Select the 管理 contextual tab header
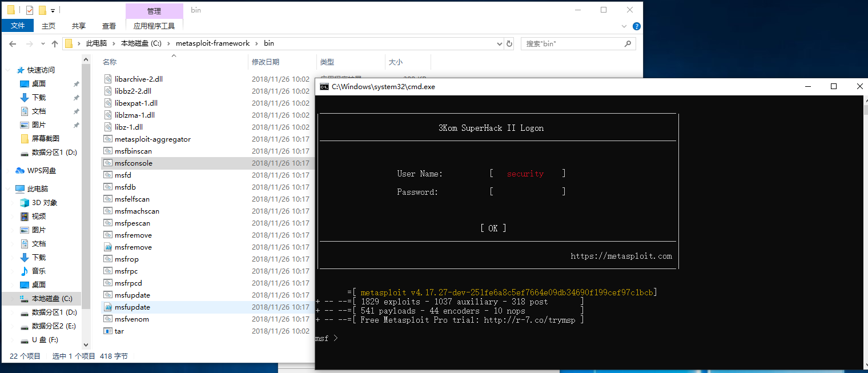 (154, 10)
